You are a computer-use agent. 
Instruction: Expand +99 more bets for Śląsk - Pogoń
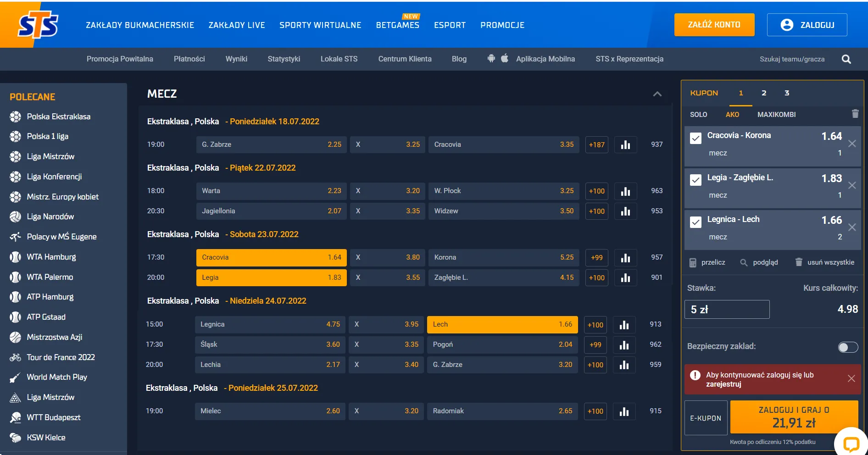coord(595,345)
